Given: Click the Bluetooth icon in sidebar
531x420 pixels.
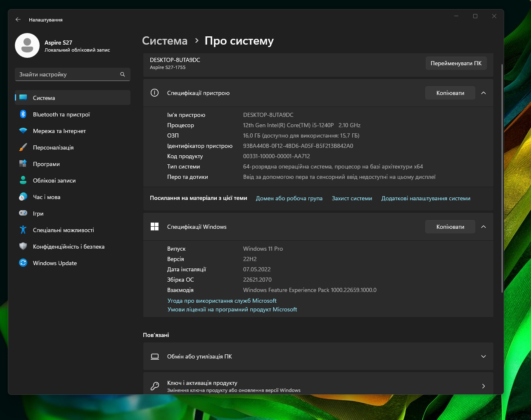Looking at the screenshot, I should (x=23, y=114).
